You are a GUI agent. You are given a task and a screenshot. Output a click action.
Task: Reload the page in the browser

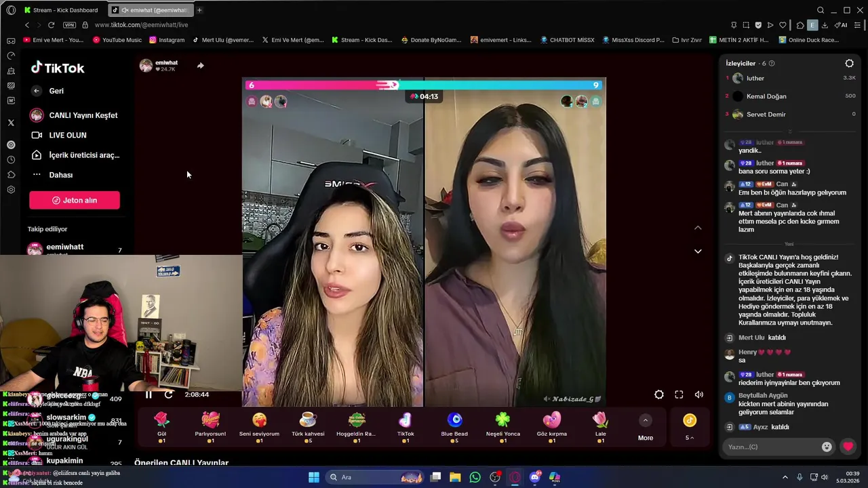point(52,24)
